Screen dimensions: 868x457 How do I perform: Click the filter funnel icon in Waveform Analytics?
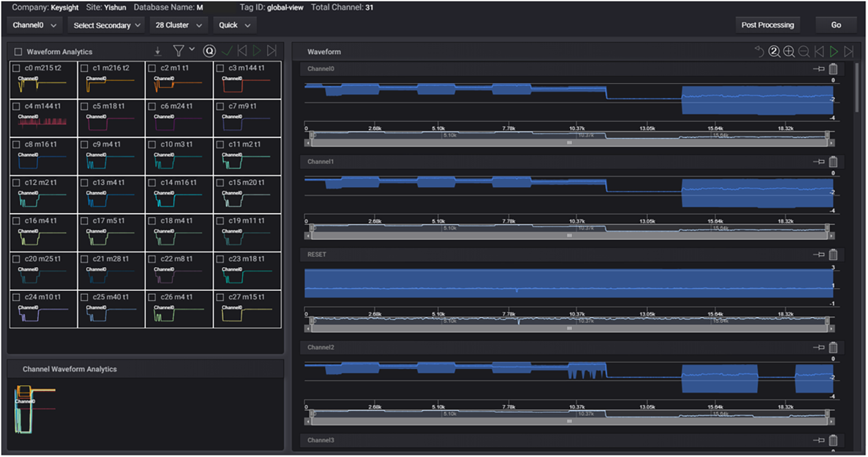179,51
